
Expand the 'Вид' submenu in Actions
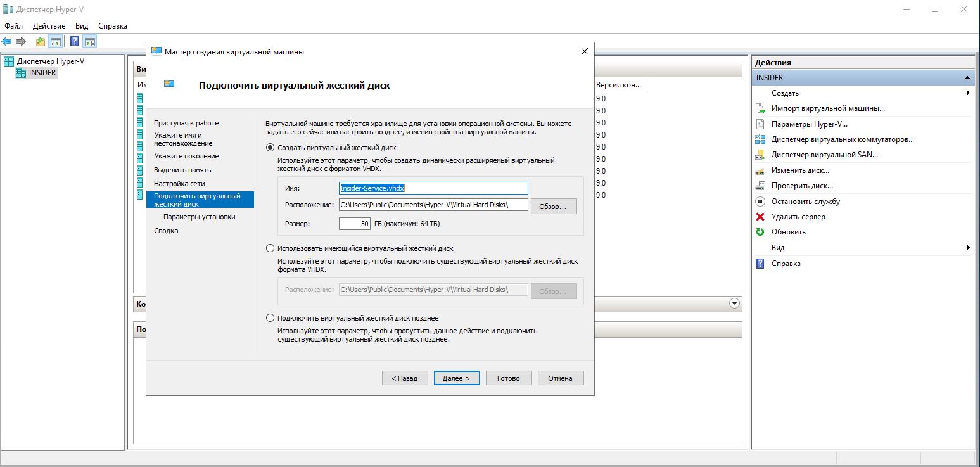[x=968, y=248]
